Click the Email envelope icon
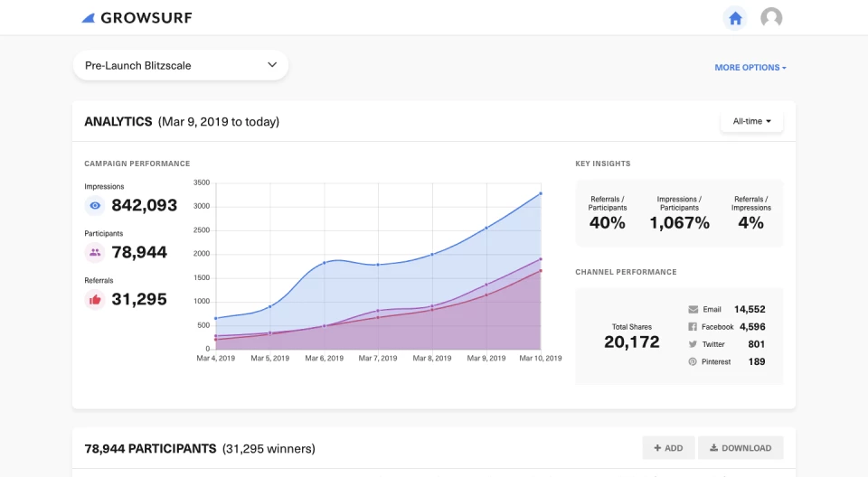868x477 pixels. tap(693, 309)
